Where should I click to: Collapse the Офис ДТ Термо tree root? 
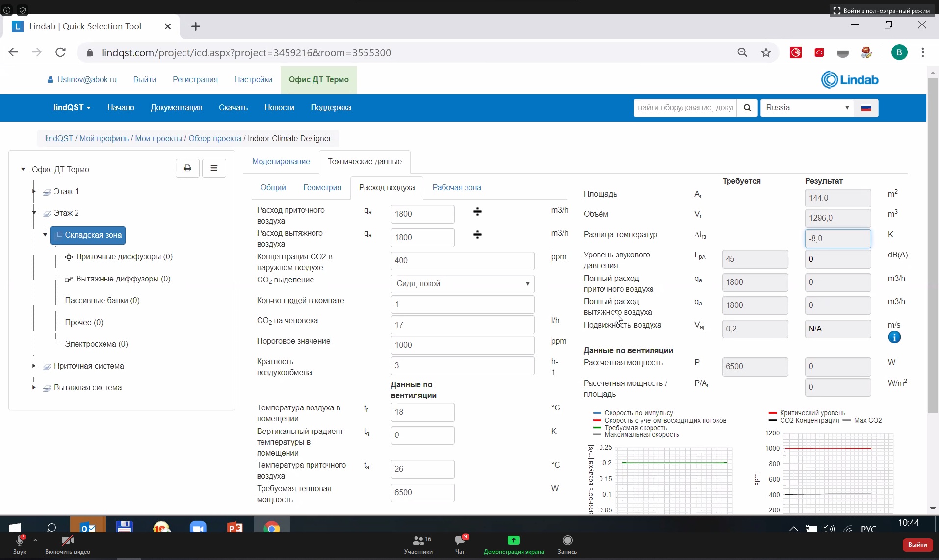coord(23,169)
